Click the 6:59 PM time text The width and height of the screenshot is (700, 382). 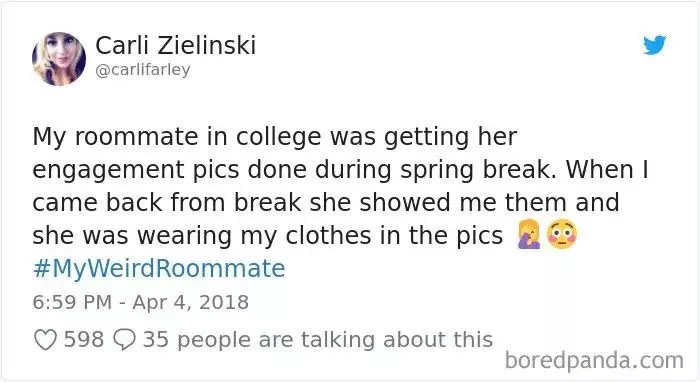click(72, 302)
